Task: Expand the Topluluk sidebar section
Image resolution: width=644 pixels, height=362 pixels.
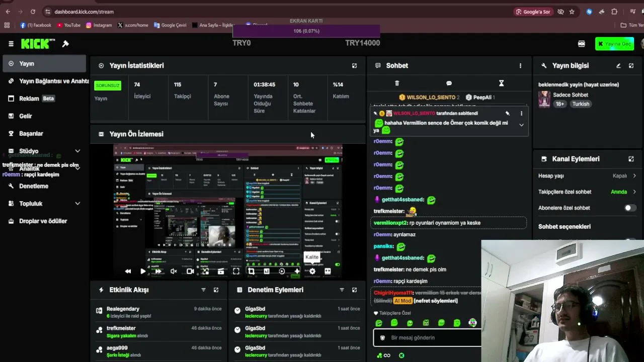Action: (77, 204)
